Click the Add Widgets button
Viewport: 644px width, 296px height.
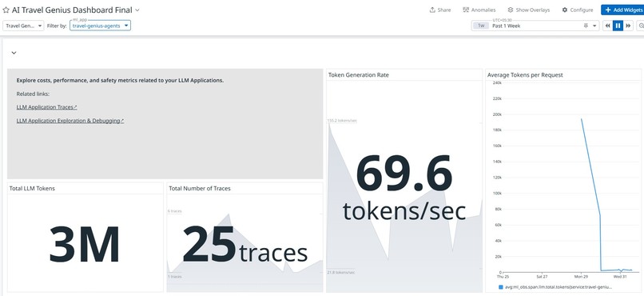coord(623,10)
